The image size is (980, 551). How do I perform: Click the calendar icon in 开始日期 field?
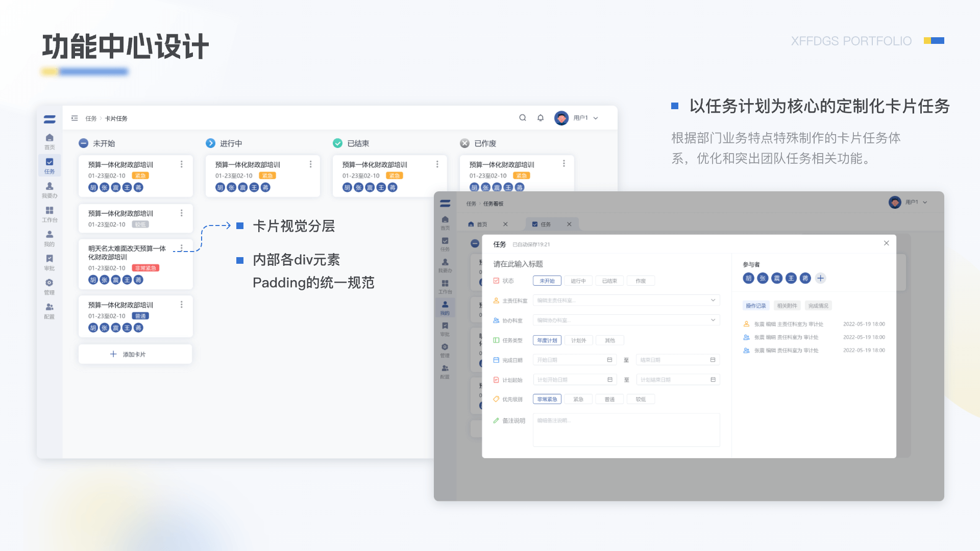point(609,360)
